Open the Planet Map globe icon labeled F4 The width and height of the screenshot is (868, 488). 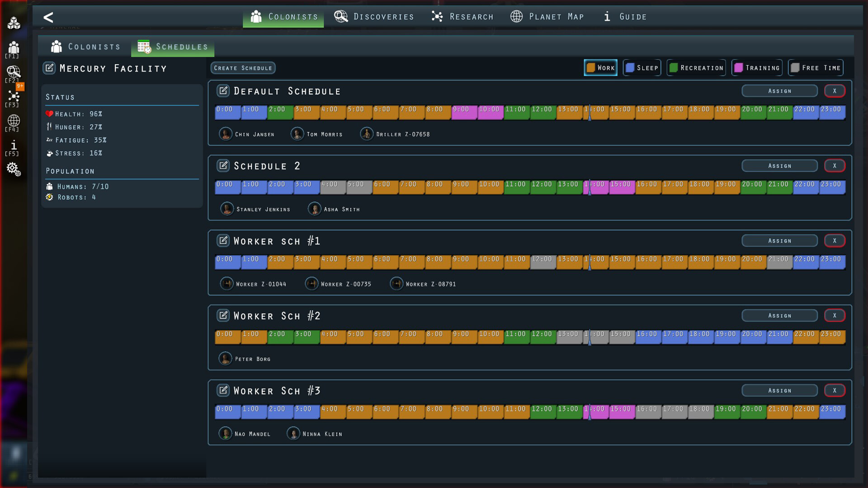point(13,121)
